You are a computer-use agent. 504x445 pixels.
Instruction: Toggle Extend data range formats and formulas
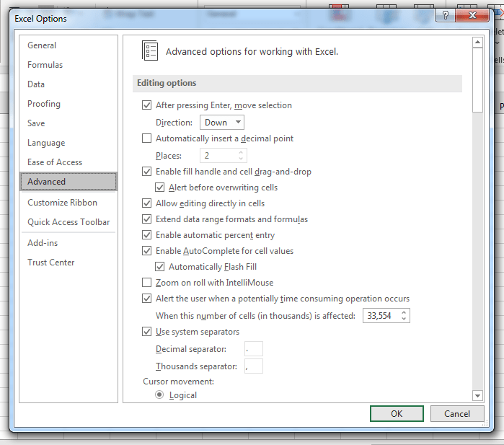tap(147, 219)
